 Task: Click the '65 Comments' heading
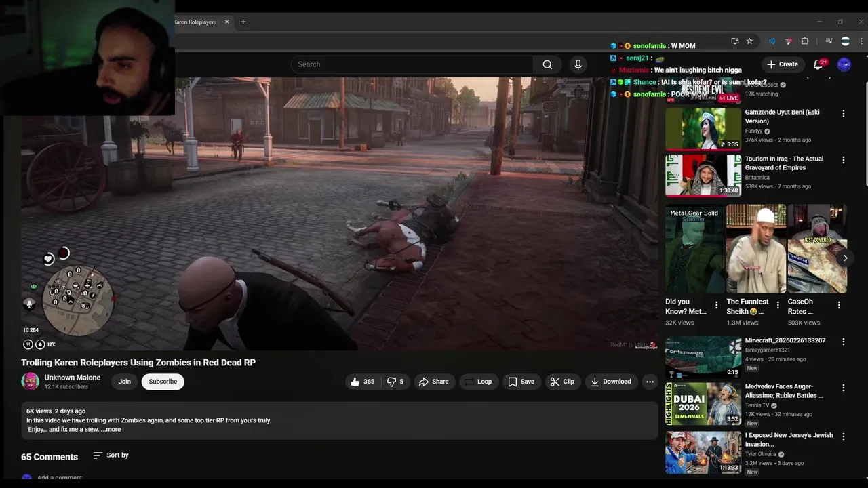click(x=50, y=457)
